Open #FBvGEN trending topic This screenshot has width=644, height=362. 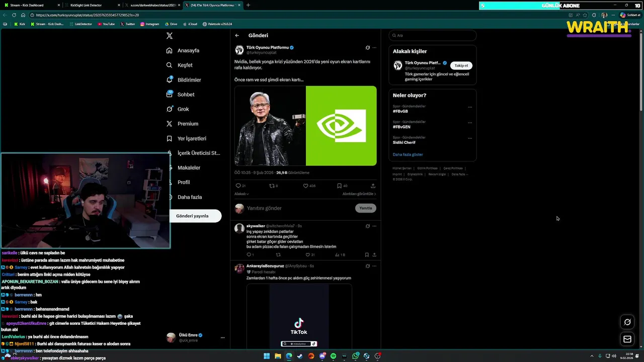point(401,127)
